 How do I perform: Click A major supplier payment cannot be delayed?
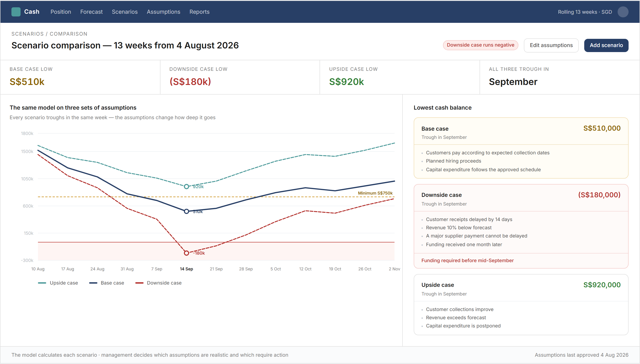[x=476, y=236]
